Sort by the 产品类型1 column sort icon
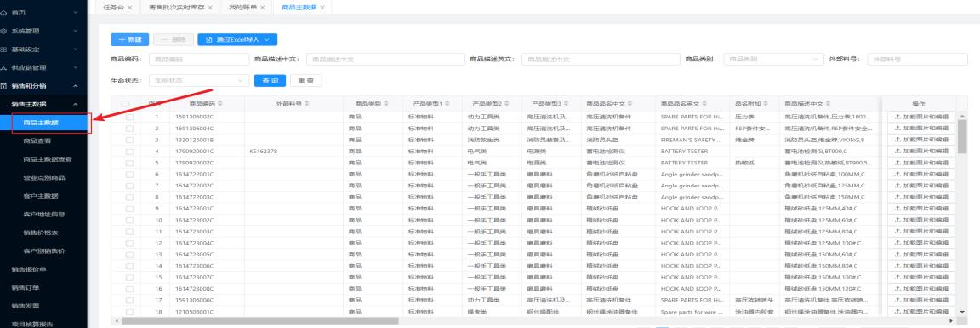Image resolution: width=980 pixels, height=328 pixels. coord(447,103)
